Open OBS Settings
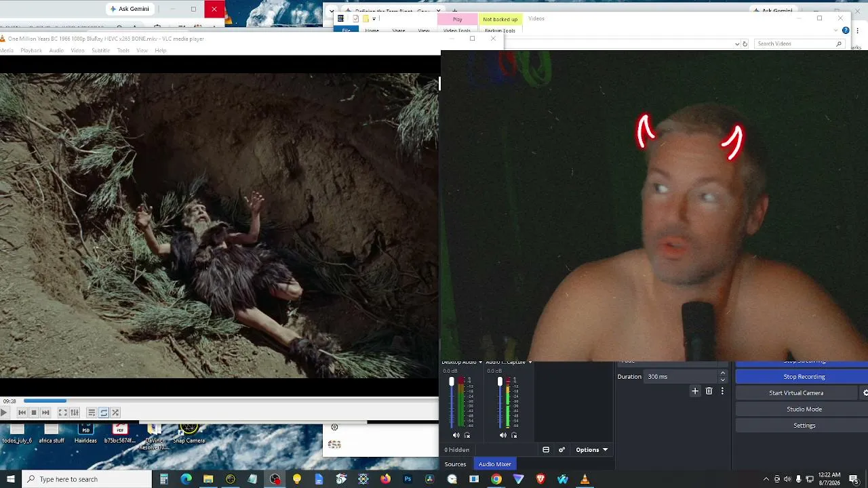The image size is (868, 488). point(804,426)
